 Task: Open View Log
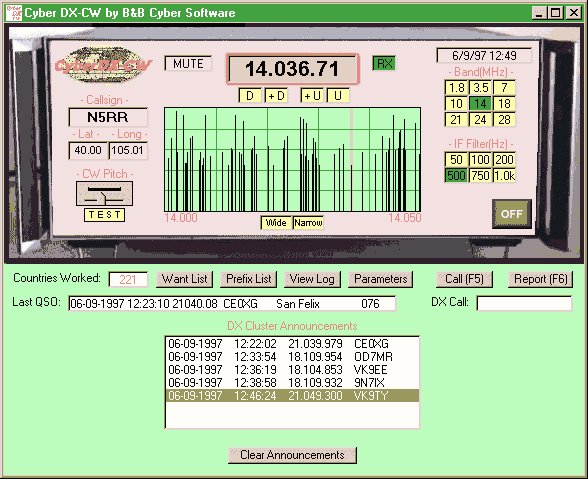coord(312,279)
